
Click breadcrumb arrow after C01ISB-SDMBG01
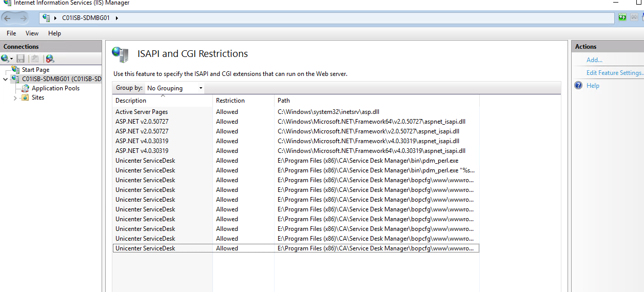pyautogui.click(x=116, y=18)
